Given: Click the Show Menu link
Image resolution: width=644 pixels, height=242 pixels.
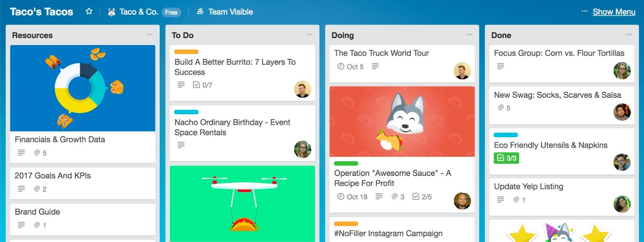Looking at the screenshot, I should [614, 12].
